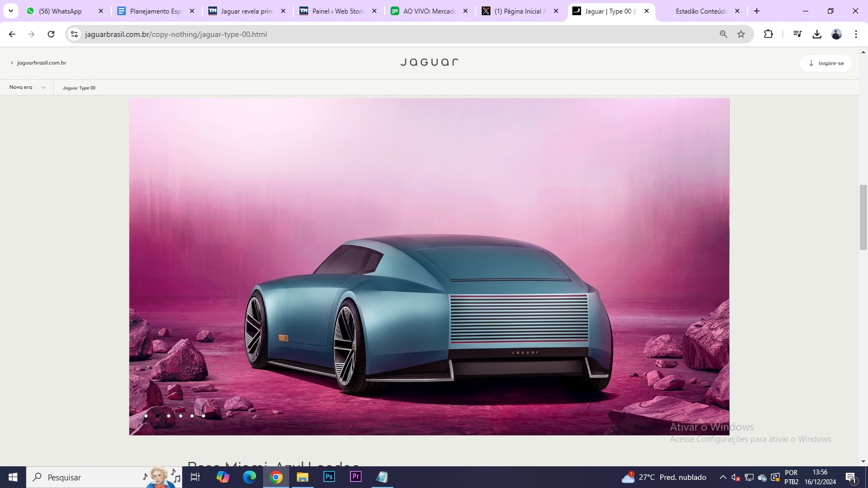Open the media control icon in Chrome toolbar

797,34
